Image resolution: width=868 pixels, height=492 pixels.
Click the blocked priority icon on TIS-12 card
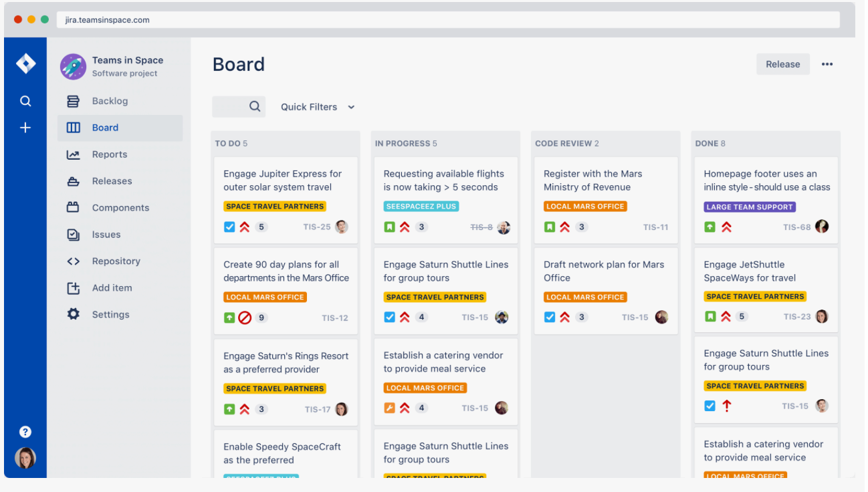(x=245, y=318)
